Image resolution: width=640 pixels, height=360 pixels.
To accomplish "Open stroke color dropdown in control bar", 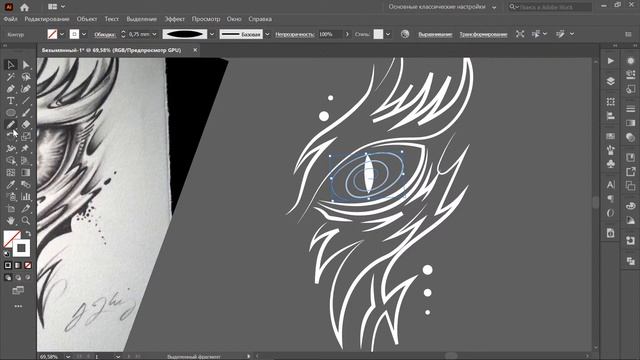I will coord(84,34).
